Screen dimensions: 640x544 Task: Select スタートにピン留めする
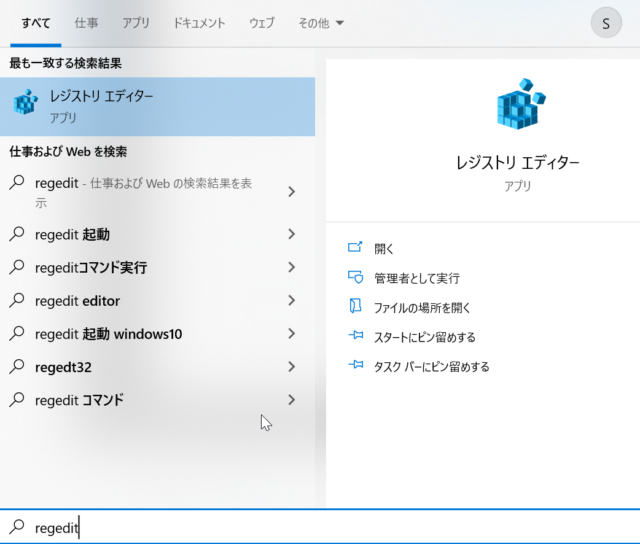[x=425, y=338]
